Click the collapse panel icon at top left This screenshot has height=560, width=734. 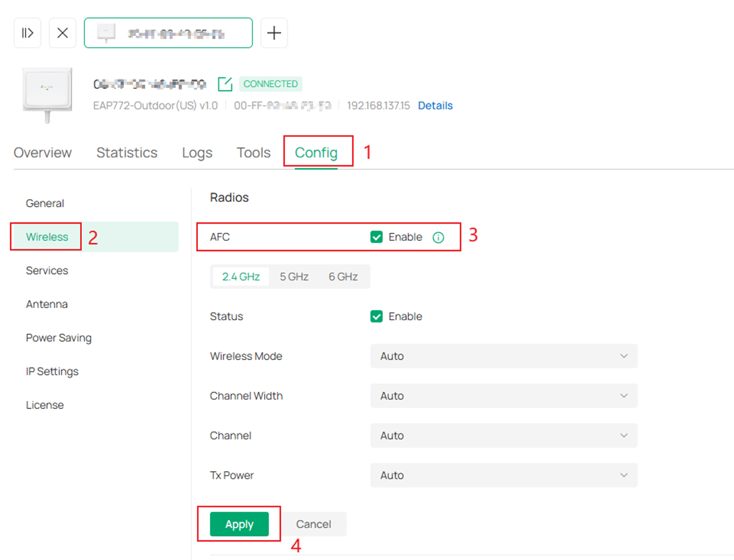(x=28, y=33)
